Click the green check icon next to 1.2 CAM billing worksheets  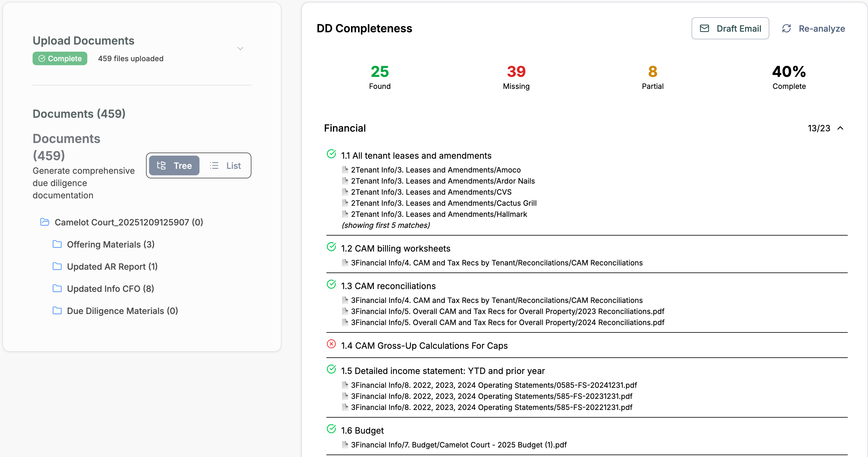coord(331,247)
